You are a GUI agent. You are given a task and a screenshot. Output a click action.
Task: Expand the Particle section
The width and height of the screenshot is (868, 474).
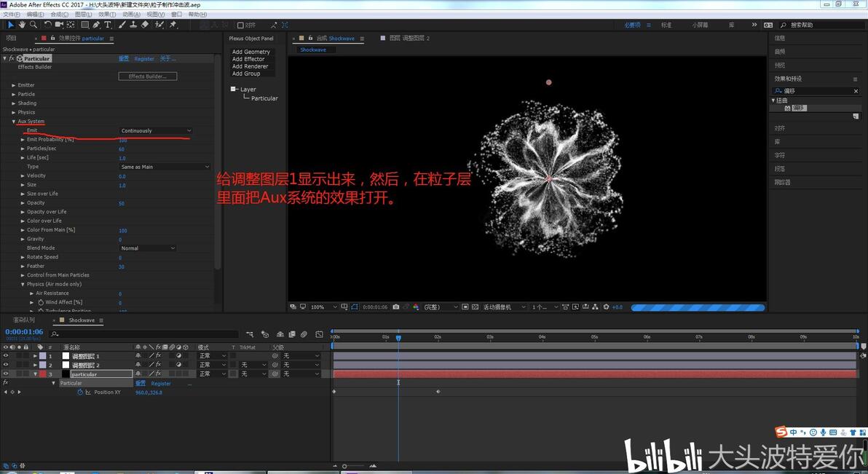14,94
